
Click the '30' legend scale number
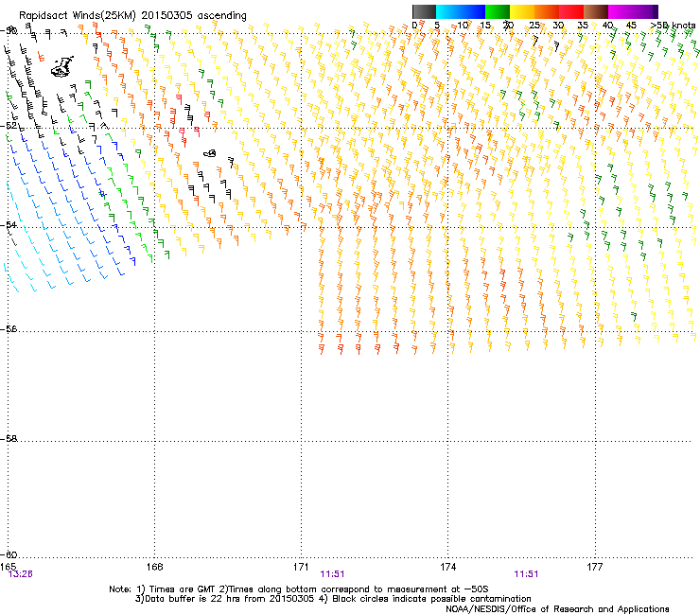pos(558,26)
